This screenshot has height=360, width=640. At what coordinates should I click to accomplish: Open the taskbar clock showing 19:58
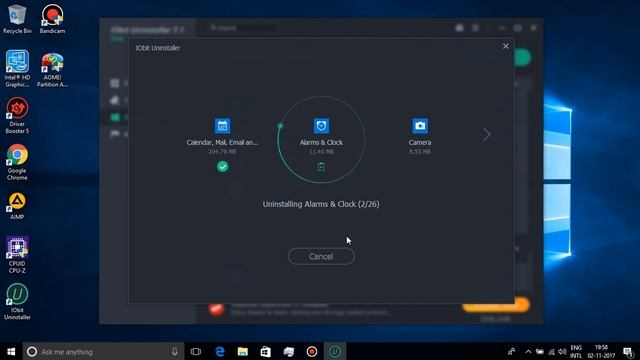coord(601,351)
